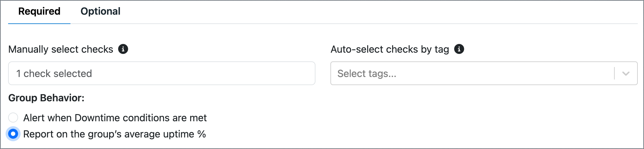644x149 pixels.
Task: Click the "1 check selected" text
Action: 54,74
